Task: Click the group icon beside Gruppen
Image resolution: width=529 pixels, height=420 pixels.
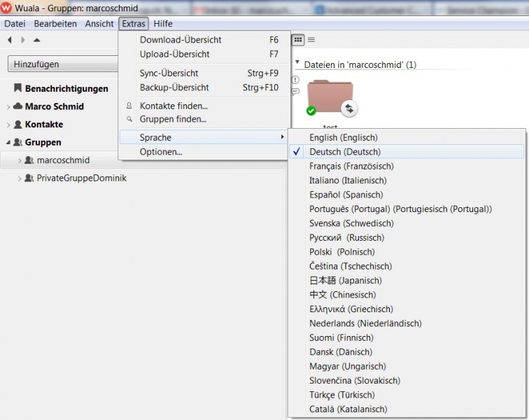Action: point(17,142)
